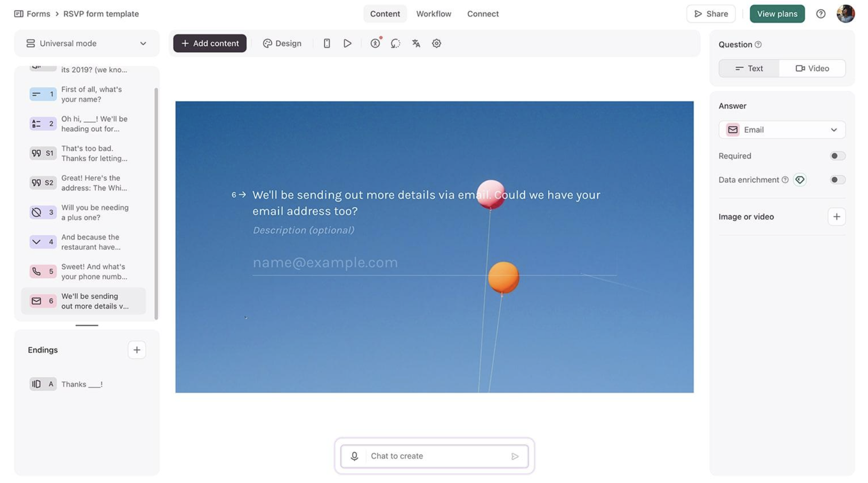Open the form settings gear icon
Image resolution: width=868 pixels, height=483 pixels.
[436, 43]
